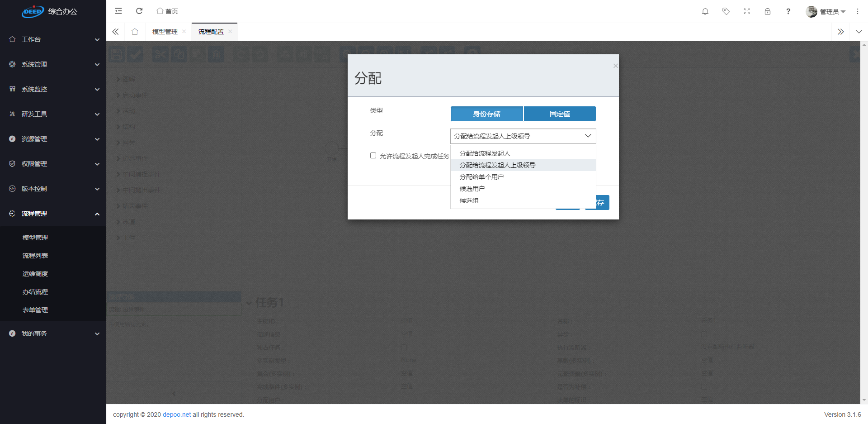Click the validate model checkmark icon
The image size is (868, 424).
click(x=136, y=54)
